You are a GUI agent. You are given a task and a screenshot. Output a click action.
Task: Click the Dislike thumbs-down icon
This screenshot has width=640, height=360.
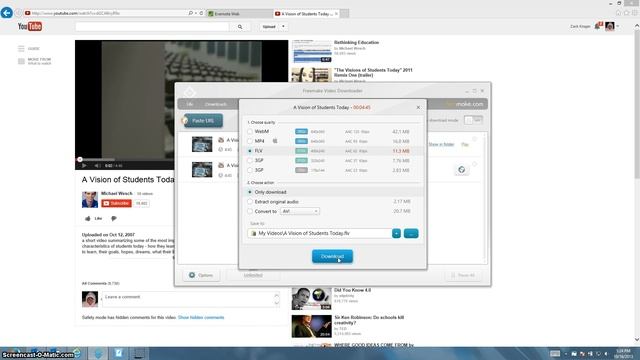(x=114, y=218)
